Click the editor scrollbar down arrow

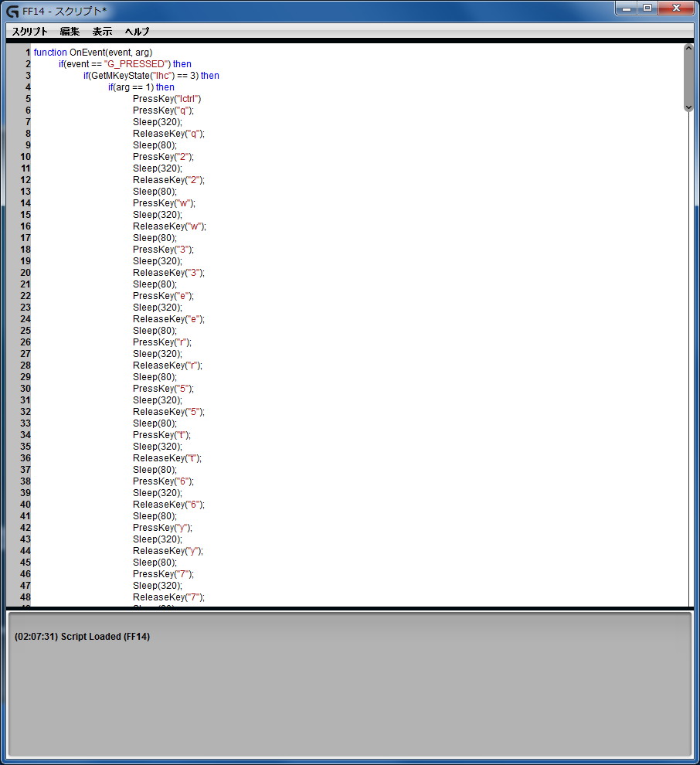[688, 107]
